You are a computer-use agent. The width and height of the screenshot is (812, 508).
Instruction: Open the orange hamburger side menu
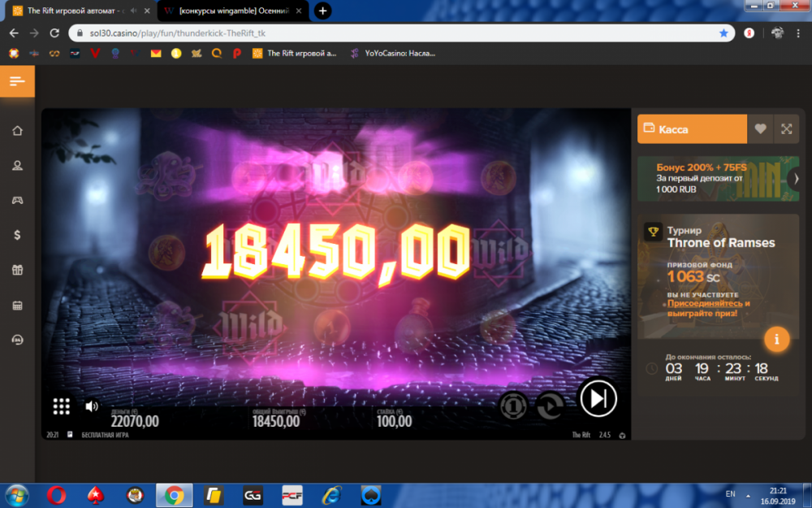pyautogui.click(x=17, y=81)
